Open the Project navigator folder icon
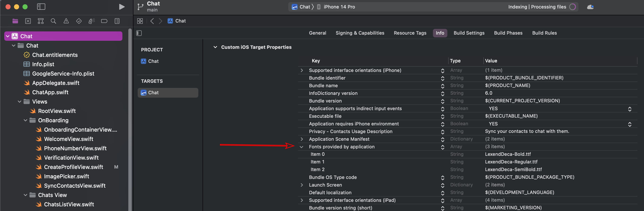Viewport: 644px width, 211px height. tap(15, 21)
